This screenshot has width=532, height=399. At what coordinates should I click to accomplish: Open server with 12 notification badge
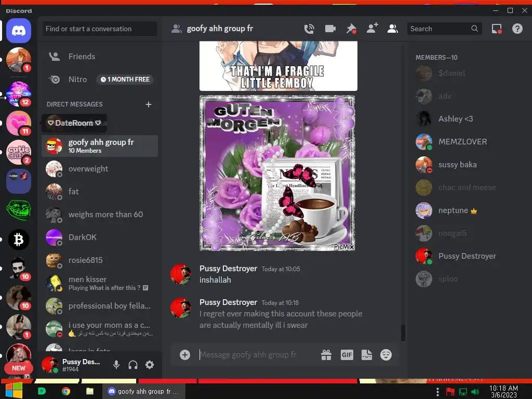19,94
